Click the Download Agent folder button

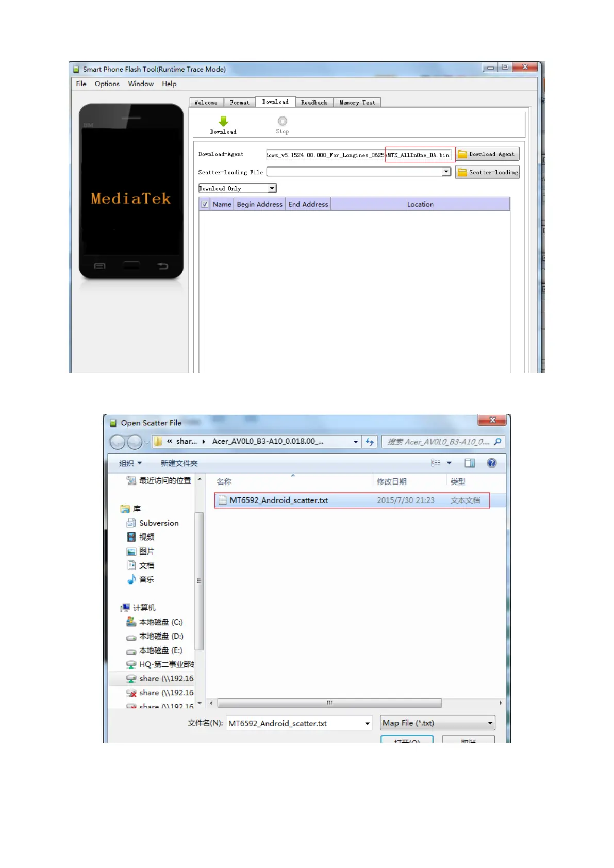(487, 154)
